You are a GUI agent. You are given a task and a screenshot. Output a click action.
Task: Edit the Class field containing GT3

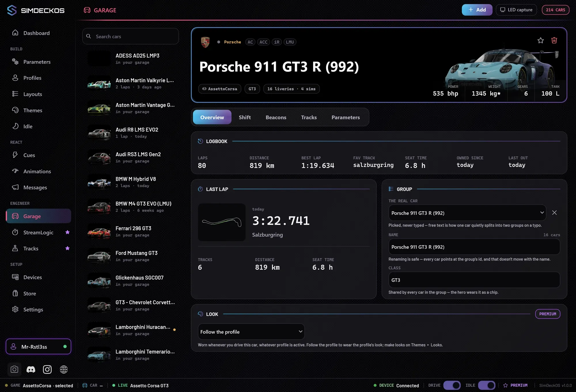click(x=474, y=280)
